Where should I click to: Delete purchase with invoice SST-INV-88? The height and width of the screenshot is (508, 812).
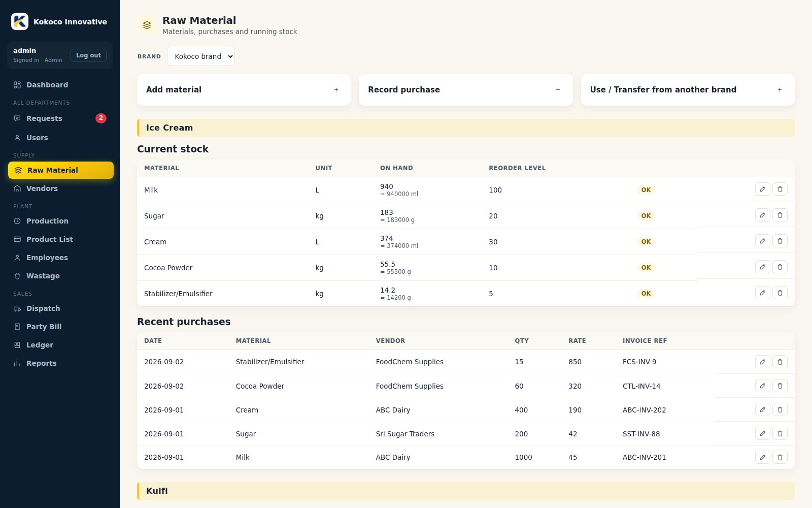780,433
